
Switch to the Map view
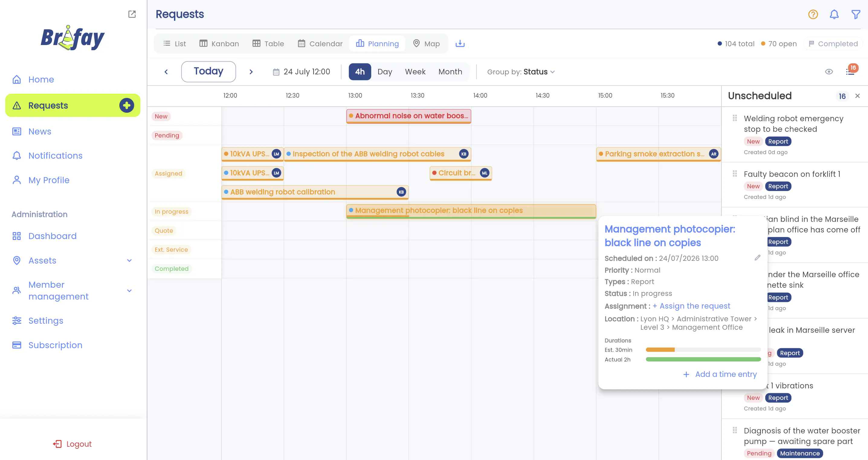[427, 44]
